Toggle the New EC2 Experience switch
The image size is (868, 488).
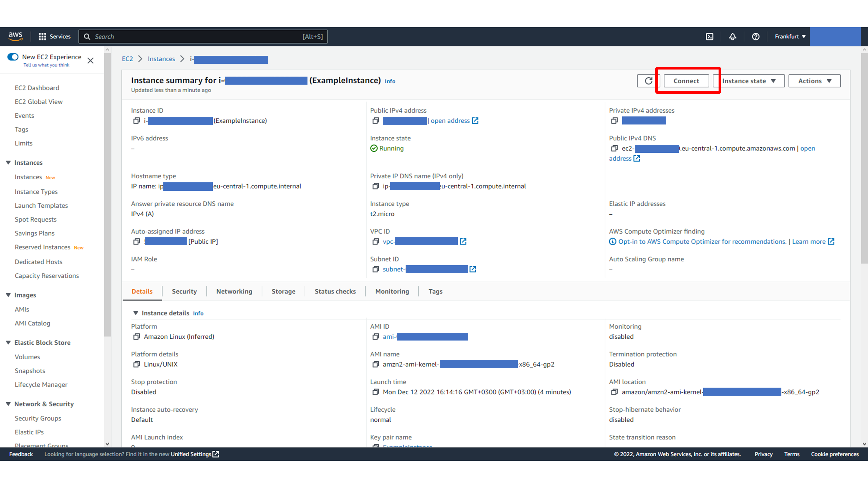tap(13, 57)
